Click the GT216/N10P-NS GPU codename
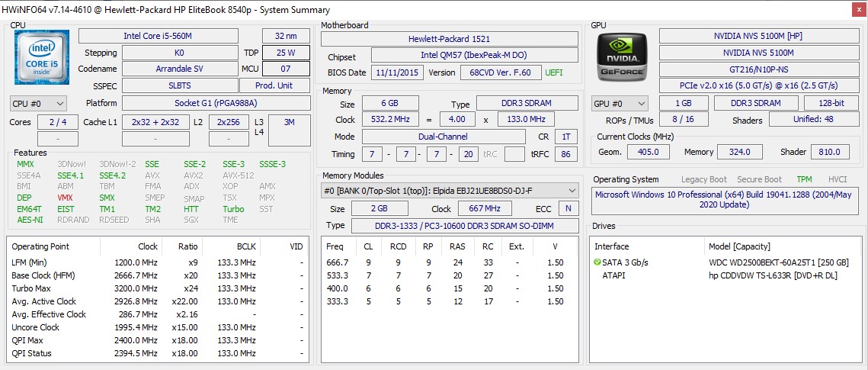This screenshot has width=868, height=370. click(x=757, y=69)
